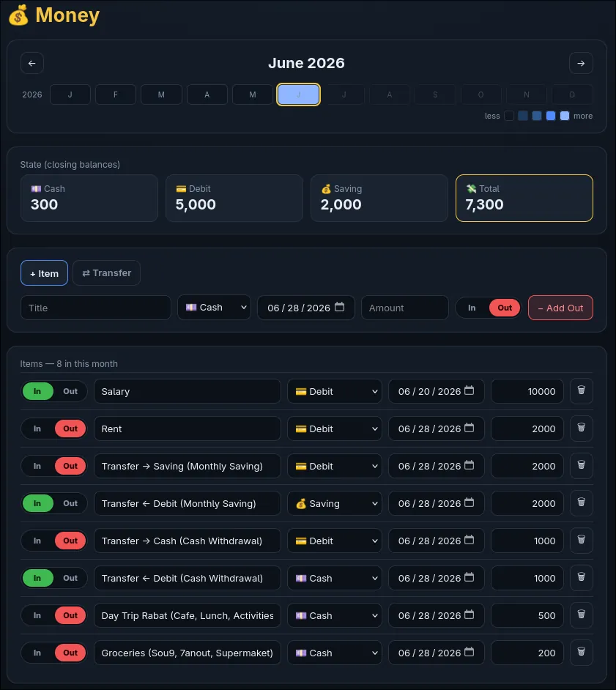Delete Transfer → Saving (Monthly Saving) item
Viewport: 616px width, 690px height.
pos(582,466)
